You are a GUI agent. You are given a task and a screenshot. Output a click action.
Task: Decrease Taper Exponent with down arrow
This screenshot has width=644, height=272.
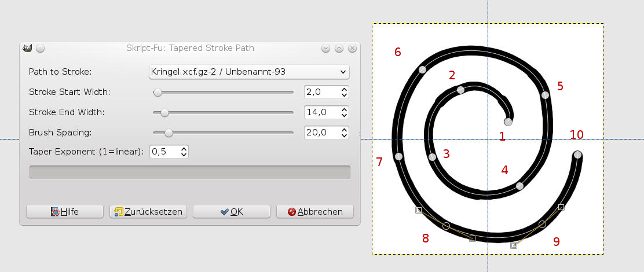184,155
